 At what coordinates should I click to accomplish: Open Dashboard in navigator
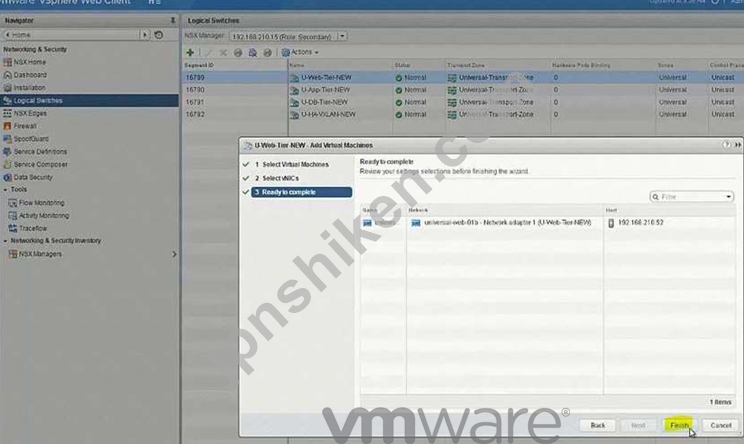(30, 75)
